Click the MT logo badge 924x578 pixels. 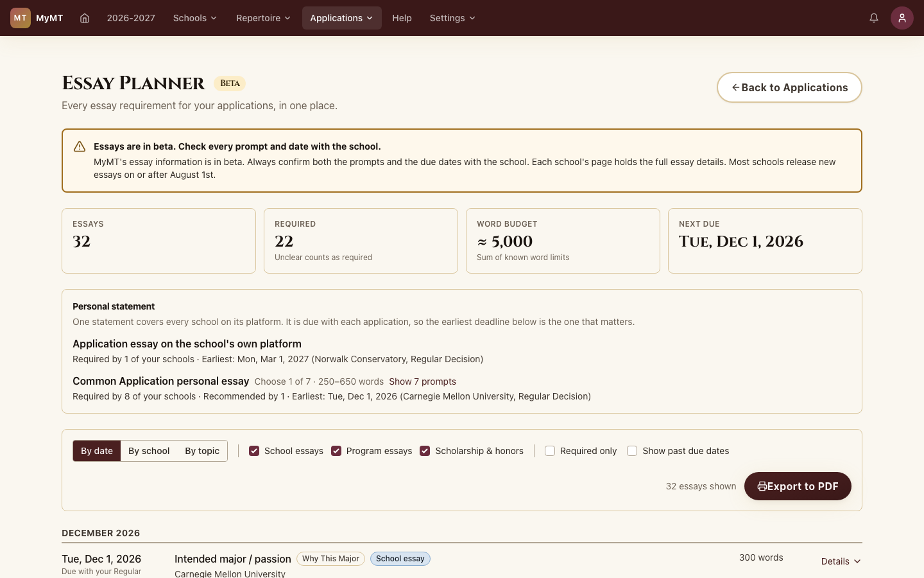point(21,18)
